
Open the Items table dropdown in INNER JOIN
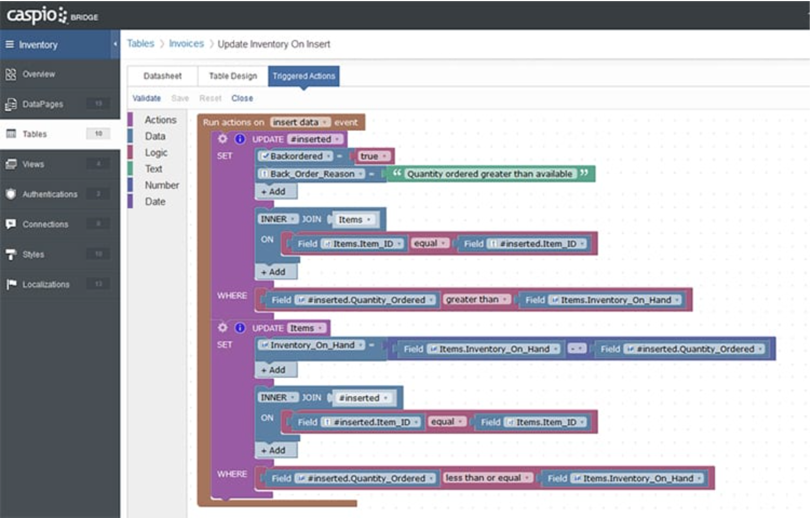pos(355,220)
